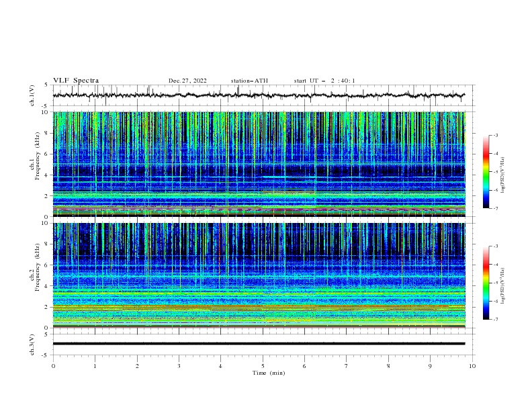Click the 'Time (min)' axis label
Screen dimensions: 532x411
(269, 373)
